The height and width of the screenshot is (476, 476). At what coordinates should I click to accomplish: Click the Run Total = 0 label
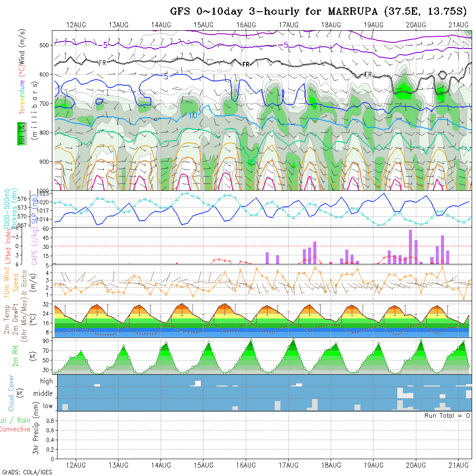[447, 415]
